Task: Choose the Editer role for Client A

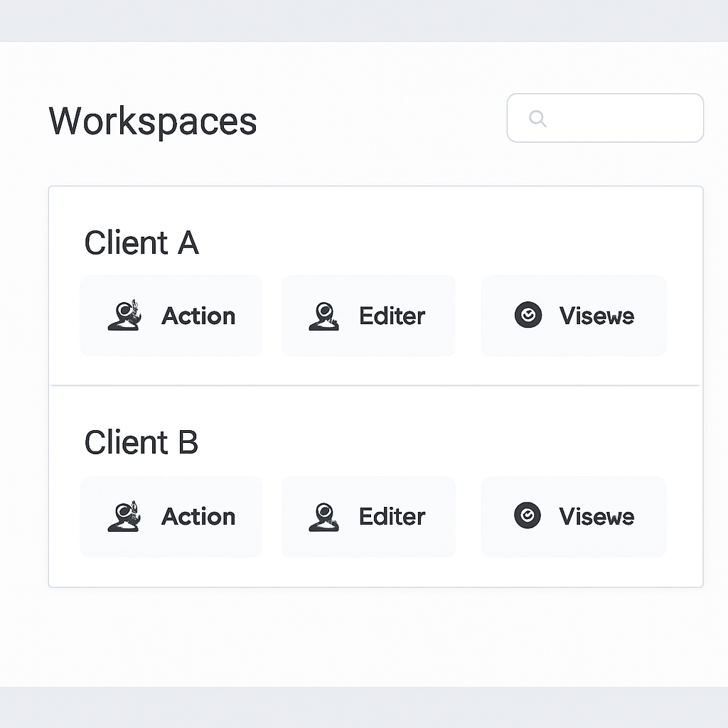Action: point(368,316)
